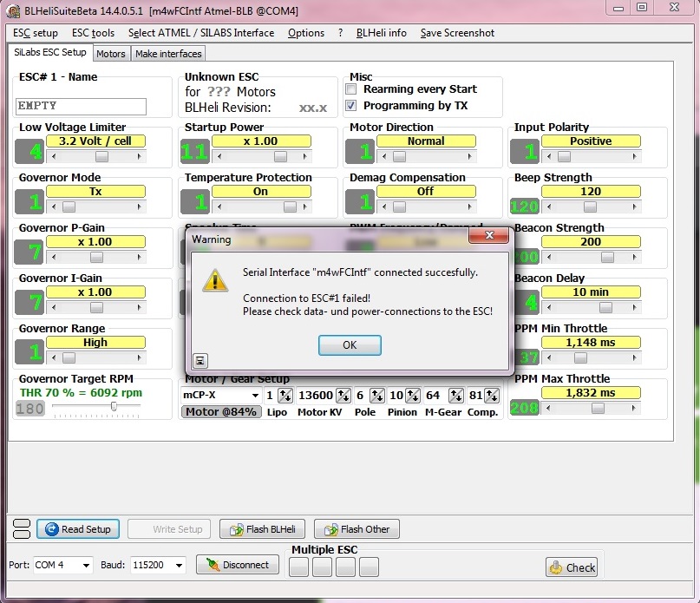Screen dimensions: 700x603
Task: Click the Lipo cell count stepper icon
Action: click(x=284, y=396)
